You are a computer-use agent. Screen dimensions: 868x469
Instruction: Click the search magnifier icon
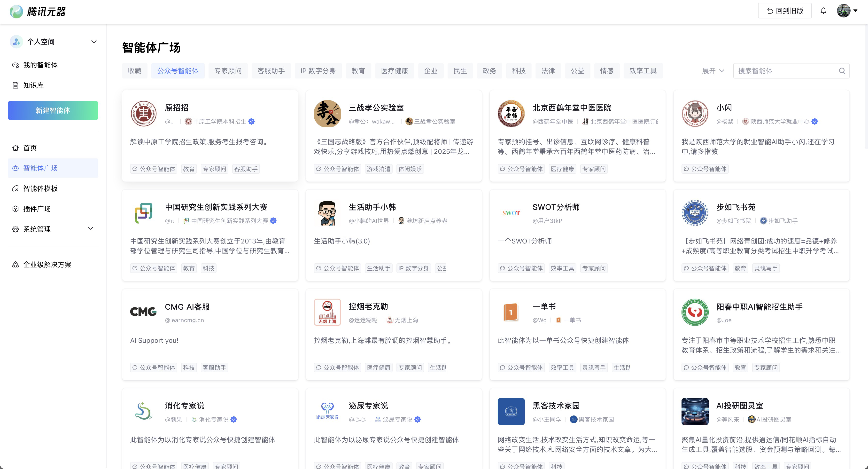click(x=842, y=71)
